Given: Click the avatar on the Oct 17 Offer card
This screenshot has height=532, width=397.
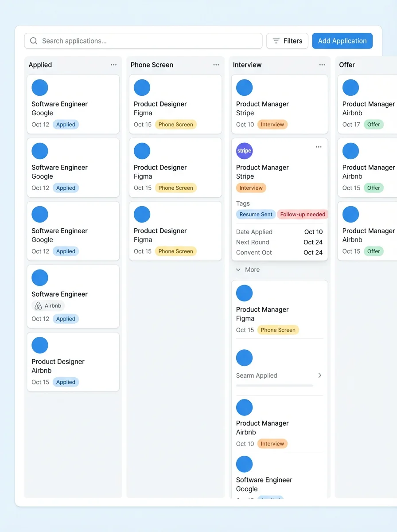Looking at the screenshot, I should coord(350,88).
